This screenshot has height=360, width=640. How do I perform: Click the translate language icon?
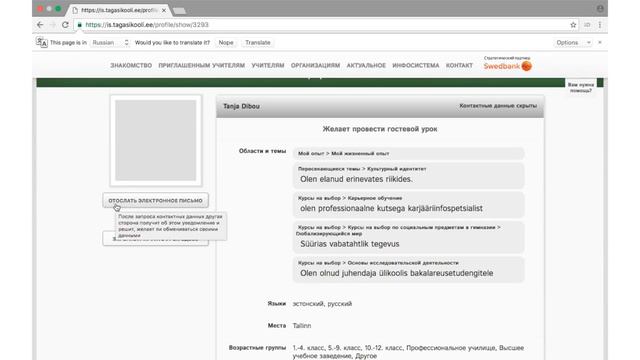click(42, 42)
